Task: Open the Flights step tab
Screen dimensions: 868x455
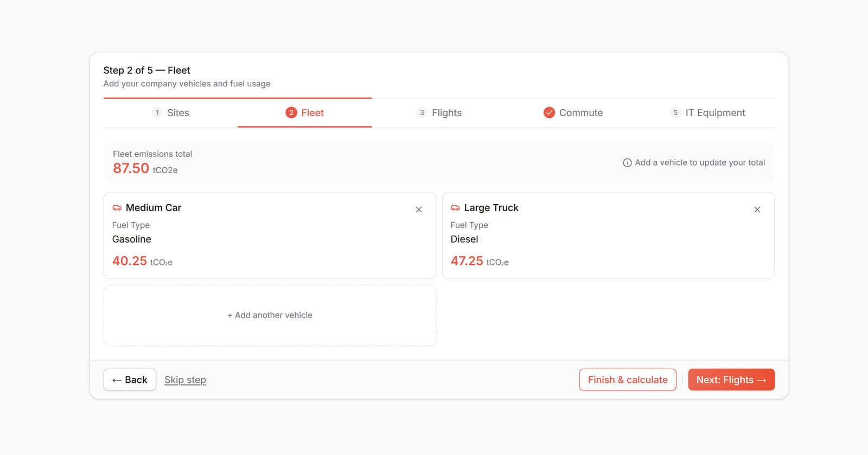Action: tap(439, 113)
